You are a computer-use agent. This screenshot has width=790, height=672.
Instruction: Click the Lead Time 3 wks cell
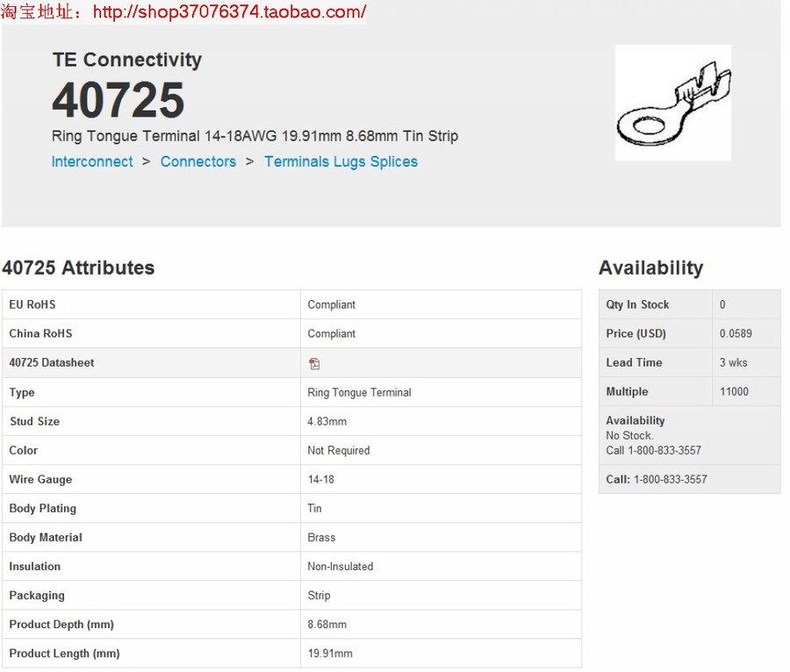point(735,362)
